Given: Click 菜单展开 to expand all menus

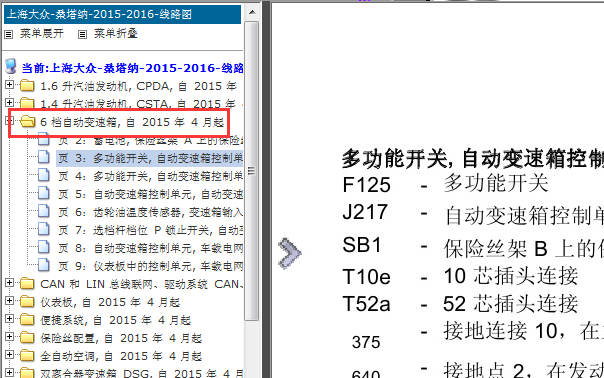Looking at the screenshot, I should [x=42, y=34].
